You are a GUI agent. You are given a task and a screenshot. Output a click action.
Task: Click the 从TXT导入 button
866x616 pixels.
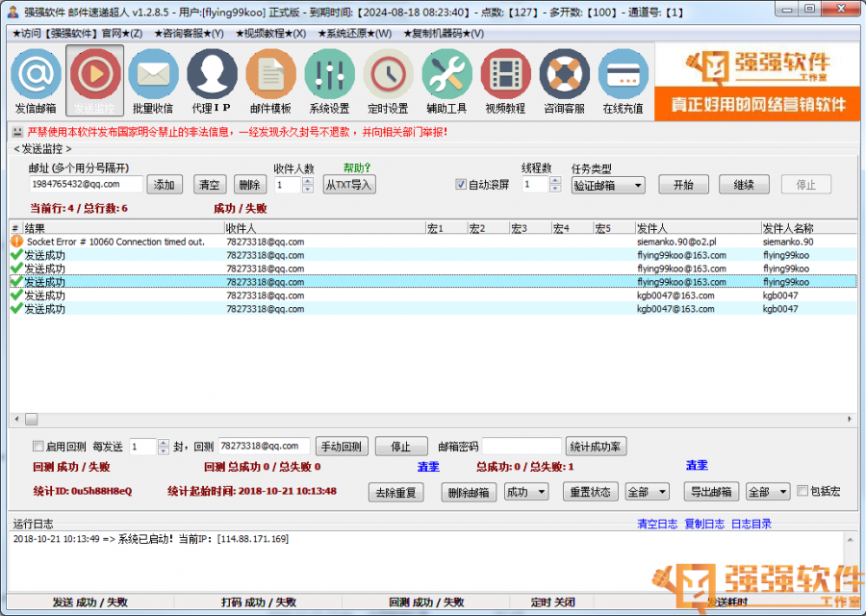click(349, 185)
